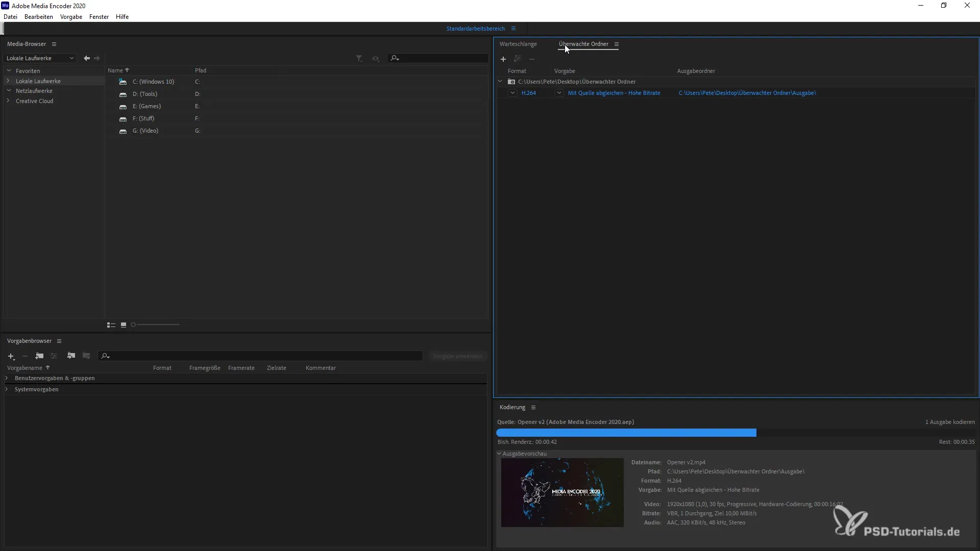Viewport: 980px width, 551px height.
Task: Select the Standardarbeitsbereich workspace
Action: pos(476,29)
